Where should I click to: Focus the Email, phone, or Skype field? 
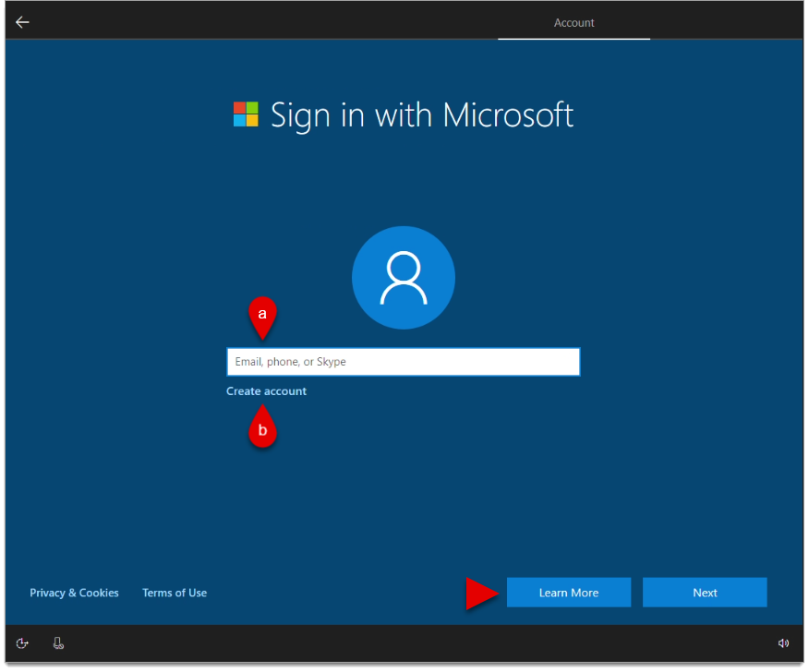pyautogui.click(x=403, y=362)
